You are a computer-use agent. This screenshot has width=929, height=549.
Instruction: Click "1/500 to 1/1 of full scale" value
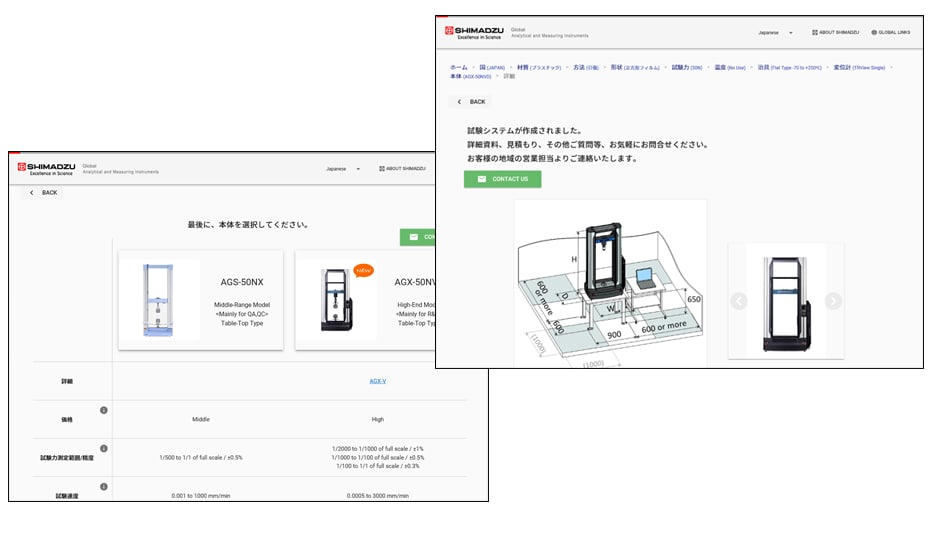201,457
